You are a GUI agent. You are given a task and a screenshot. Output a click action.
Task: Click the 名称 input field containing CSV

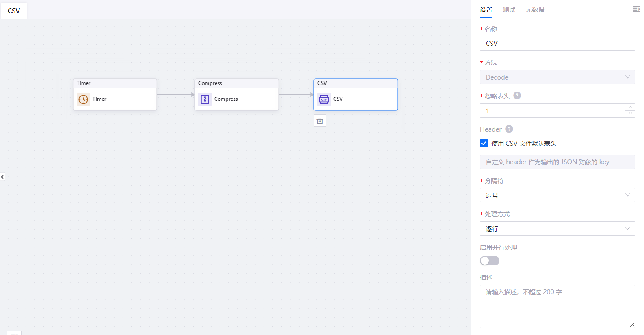pyautogui.click(x=557, y=44)
